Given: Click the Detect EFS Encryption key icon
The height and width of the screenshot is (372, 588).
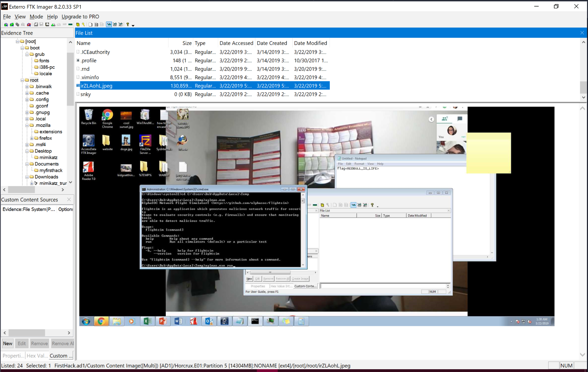Looking at the screenshot, I should 83,25.
